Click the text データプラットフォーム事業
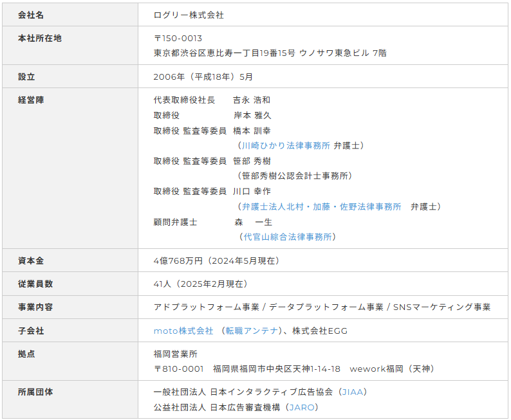 [x=326, y=307]
